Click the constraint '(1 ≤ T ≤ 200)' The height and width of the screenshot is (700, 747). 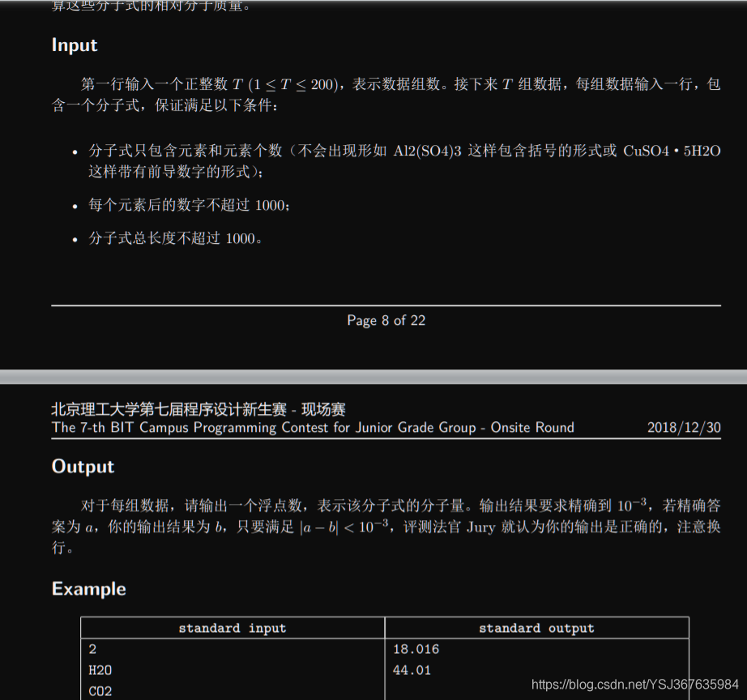[293, 85]
